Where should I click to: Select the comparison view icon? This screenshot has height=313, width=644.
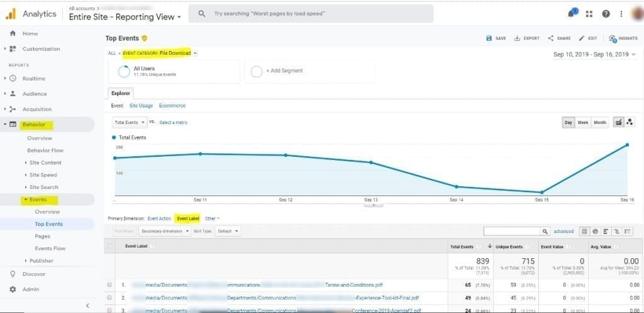[x=617, y=232]
